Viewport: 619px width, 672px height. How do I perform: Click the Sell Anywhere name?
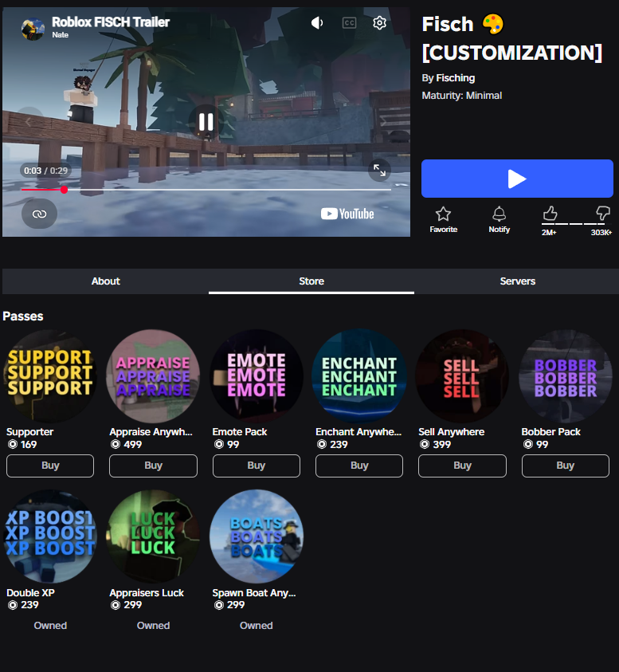(451, 431)
